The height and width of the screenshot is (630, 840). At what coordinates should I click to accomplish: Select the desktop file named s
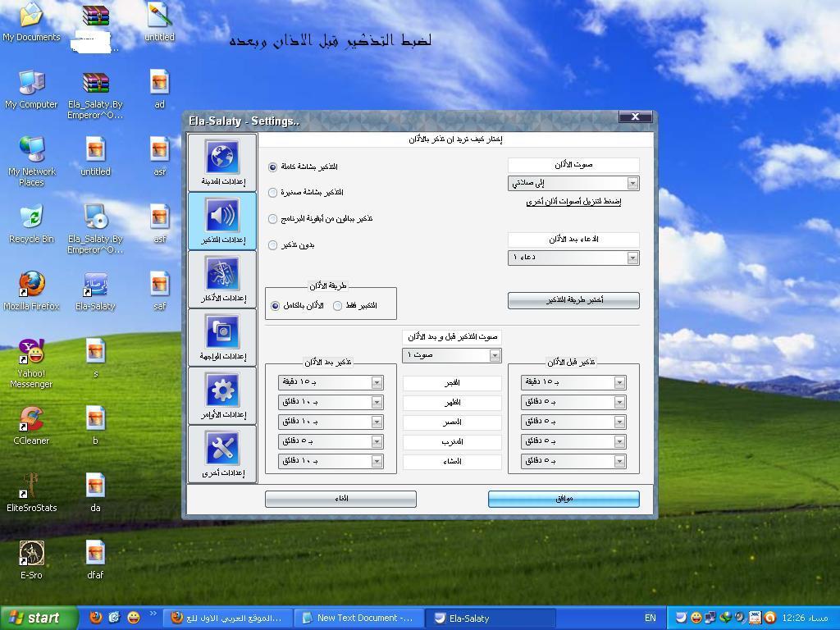coord(95,358)
